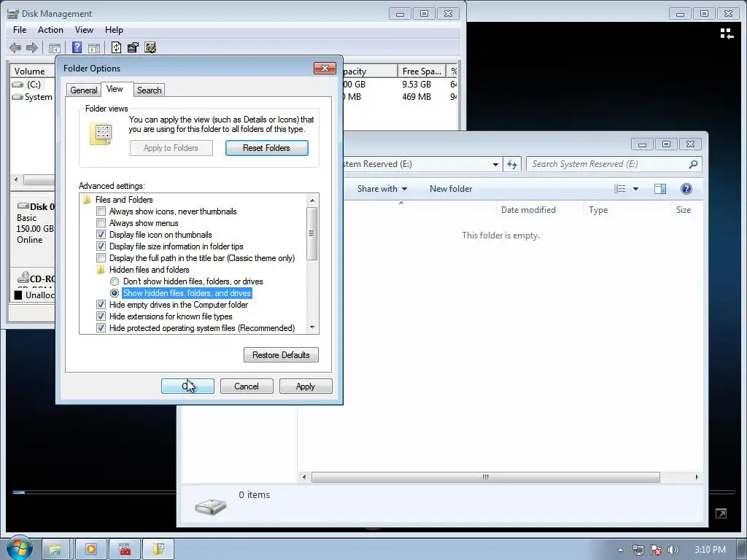The width and height of the screenshot is (747, 560).
Task: Click the Forward arrow in the Disk Management toolbar
Action: point(32,47)
